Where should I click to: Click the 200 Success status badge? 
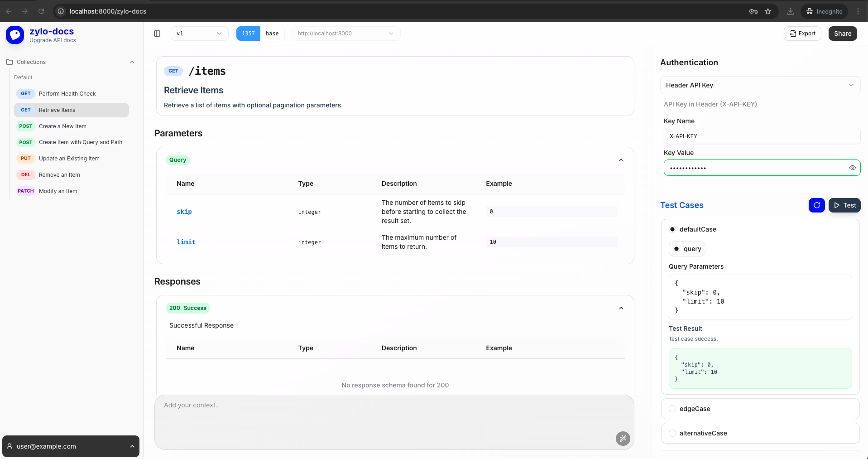coord(188,308)
